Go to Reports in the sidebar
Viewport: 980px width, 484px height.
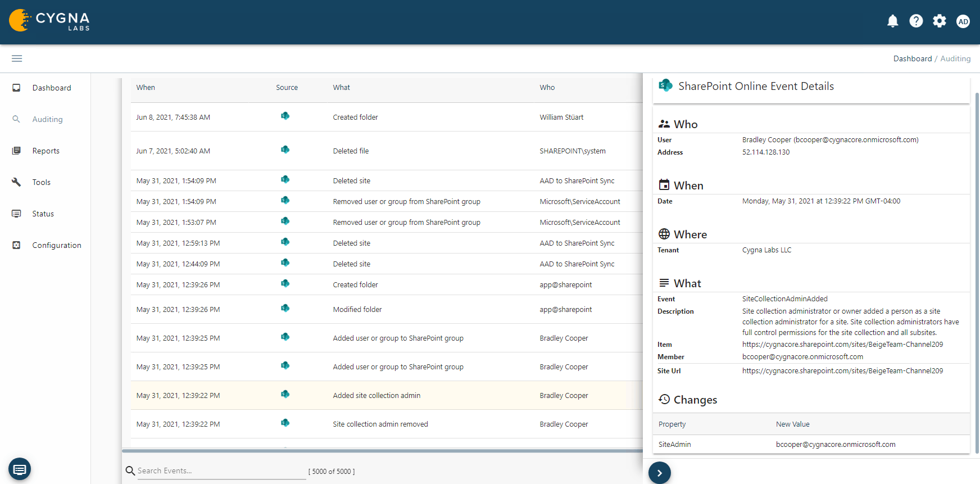(x=46, y=151)
